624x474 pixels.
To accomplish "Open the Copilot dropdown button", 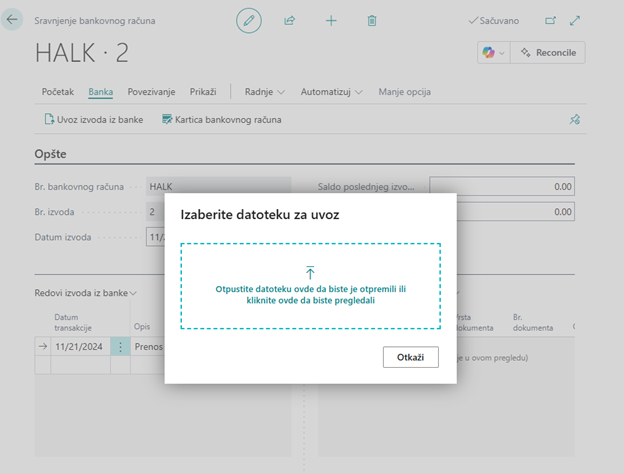I will click(493, 52).
